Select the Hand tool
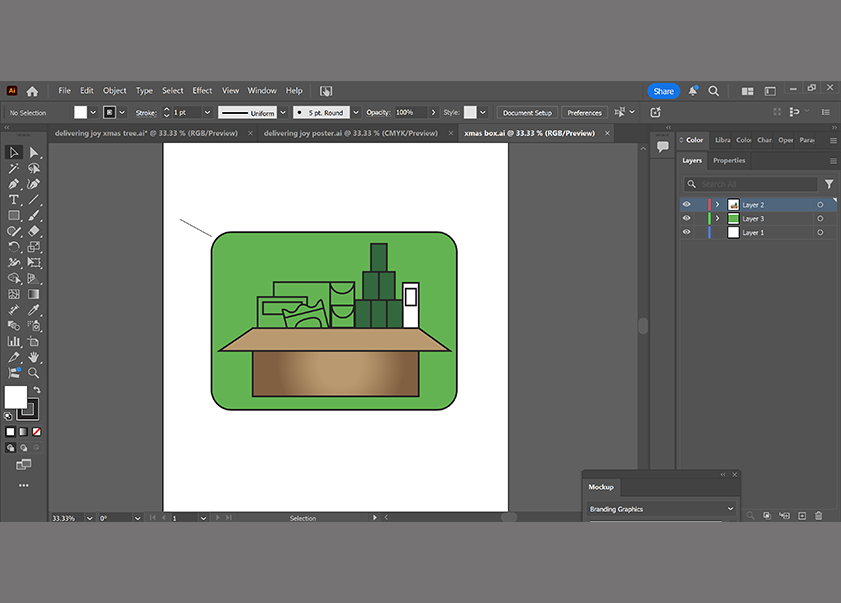 tap(34, 357)
